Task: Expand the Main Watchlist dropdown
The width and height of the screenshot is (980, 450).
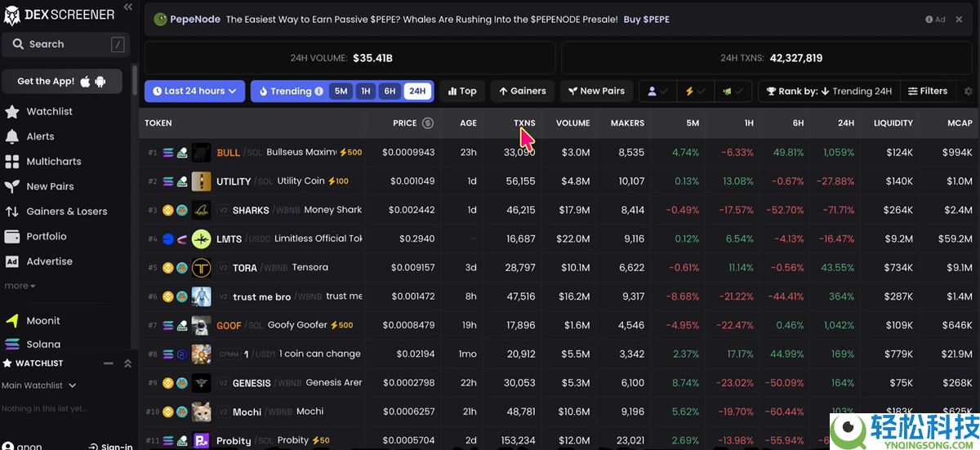Action: click(x=39, y=385)
